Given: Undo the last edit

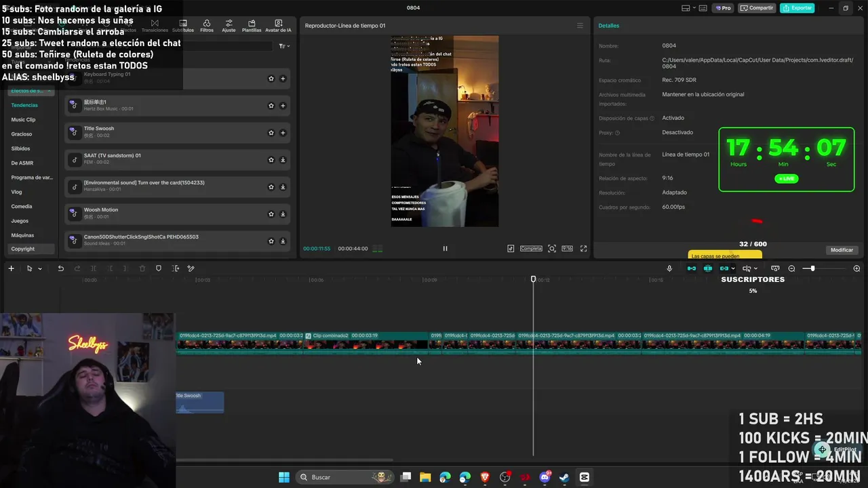Looking at the screenshot, I should click(x=60, y=269).
